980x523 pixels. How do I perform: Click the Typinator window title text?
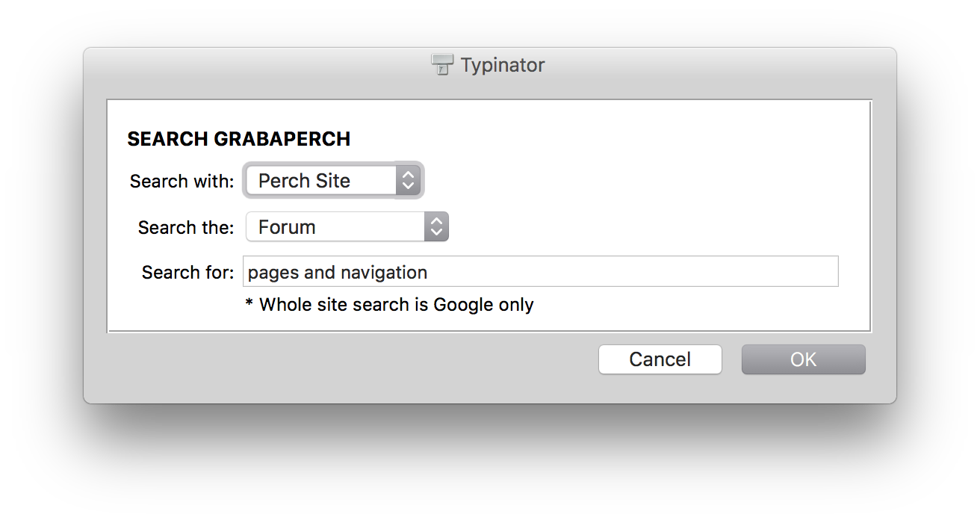tap(503, 65)
